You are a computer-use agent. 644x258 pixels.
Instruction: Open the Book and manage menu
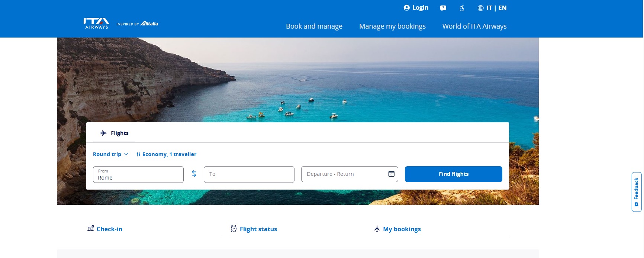[314, 26]
